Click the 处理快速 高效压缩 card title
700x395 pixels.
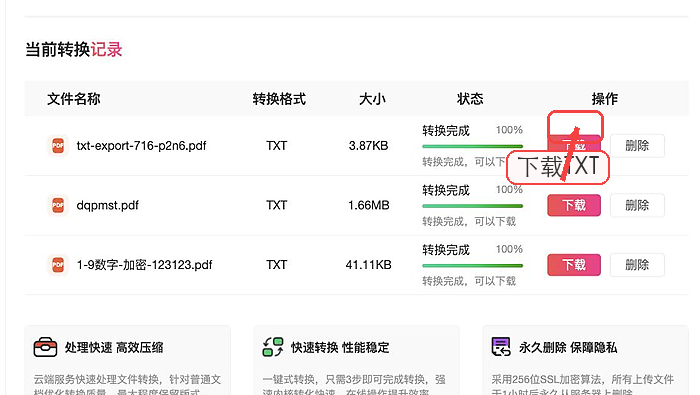[114, 347]
